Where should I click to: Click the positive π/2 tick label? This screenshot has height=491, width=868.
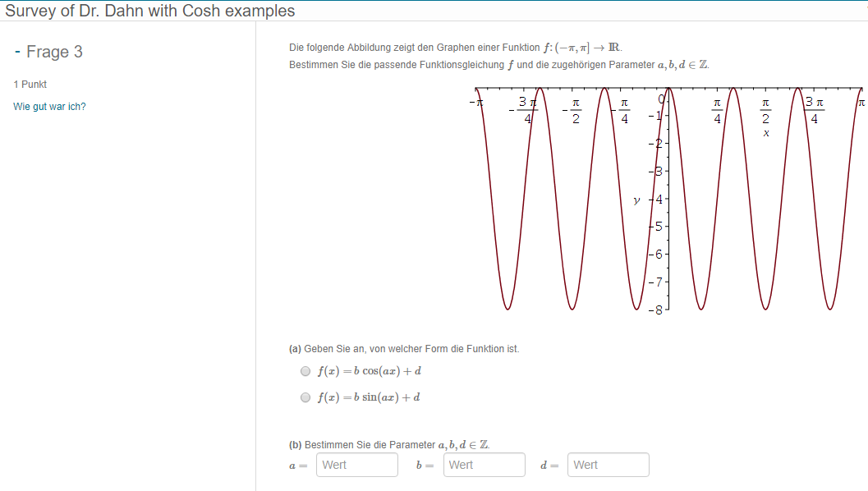click(x=765, y=111)
